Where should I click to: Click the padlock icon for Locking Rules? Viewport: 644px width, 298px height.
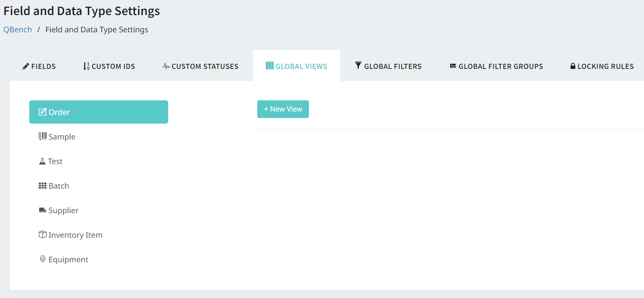pyautogui.click(x=573, y=66)
